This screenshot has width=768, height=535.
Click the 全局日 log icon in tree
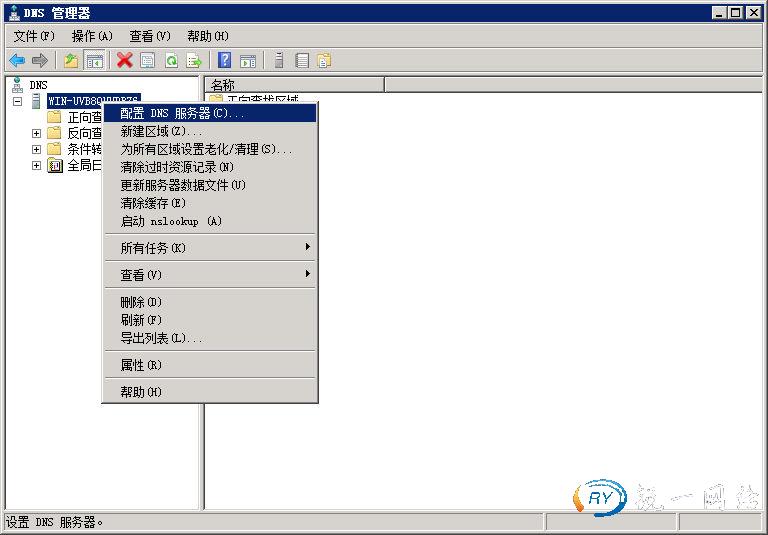(x=55, y=166)
